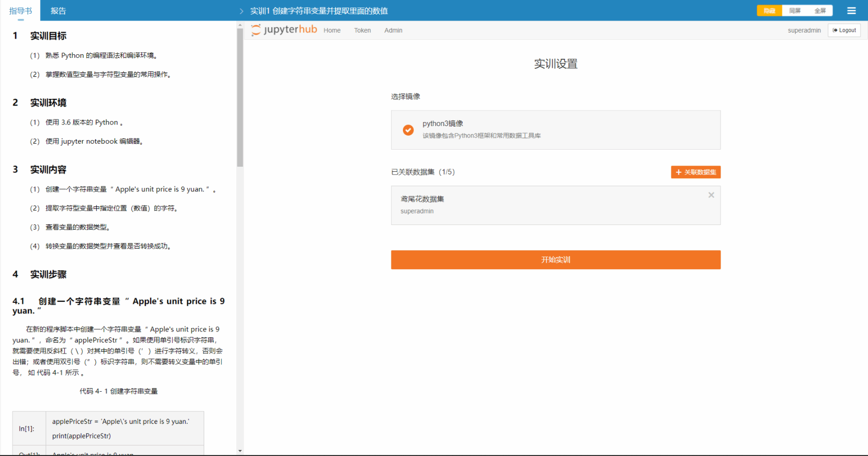
Task: Remove the 鸢尾花数据集 dataset with the X icon
Action: (711, 195)
